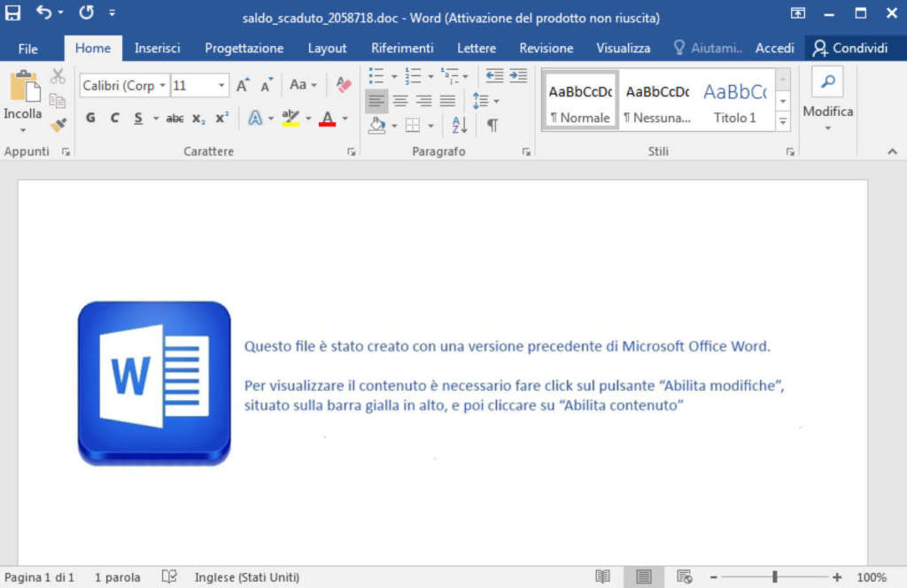Show paragraph marks with pilcrow icon
Screen dimensions: 907x588
pos(492,125)
